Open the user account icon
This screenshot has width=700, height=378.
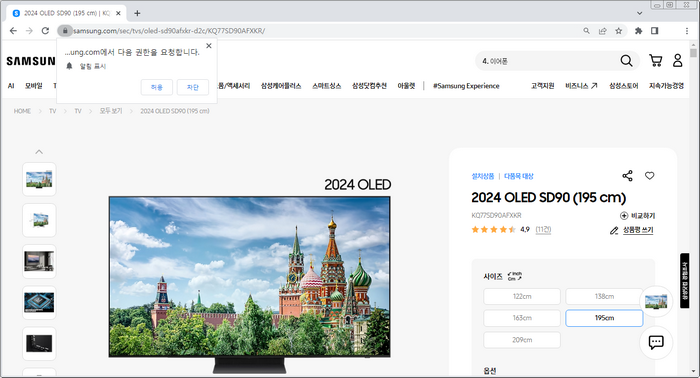677,61
